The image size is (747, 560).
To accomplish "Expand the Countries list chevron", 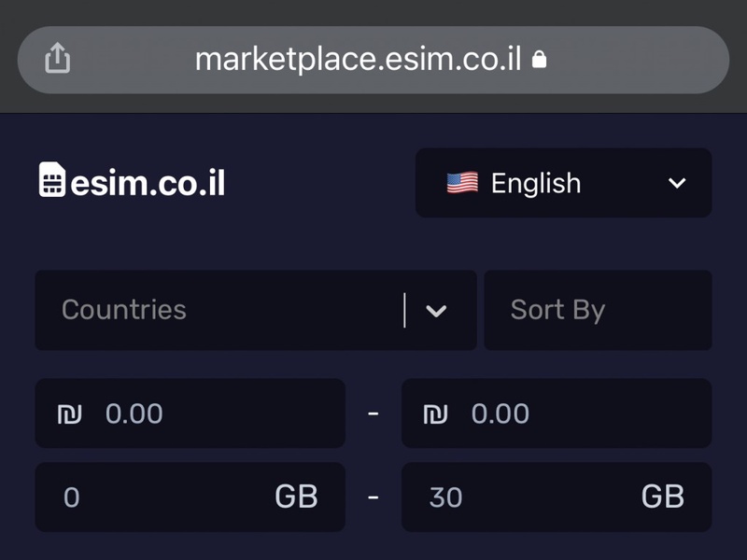I will point(436,311).
